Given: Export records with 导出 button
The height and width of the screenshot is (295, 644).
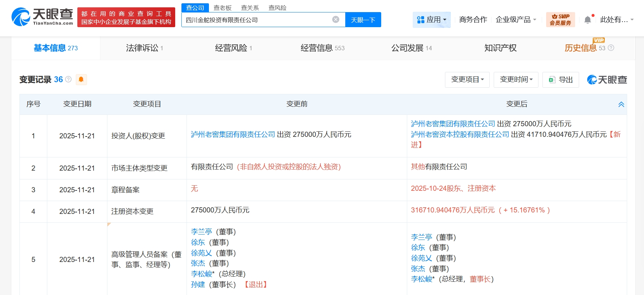Looking at the screenshot, I should click(560, 80).
